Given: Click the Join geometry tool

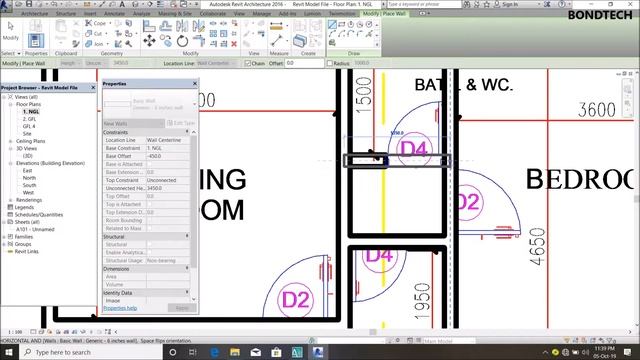Looking at the screenshot, I should pos(96,44).
